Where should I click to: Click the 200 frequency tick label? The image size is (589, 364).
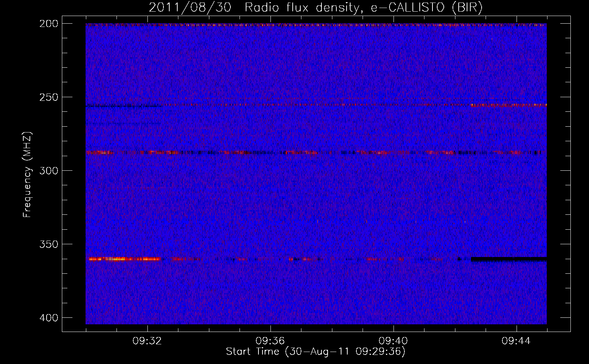[x=48, y=24]
